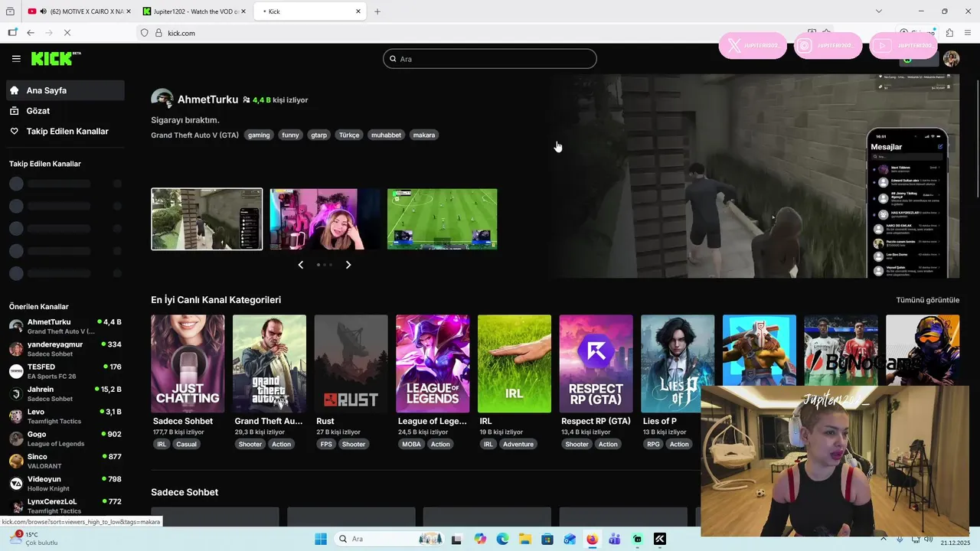Open the Respect RP (GTA) category card
Viewport: 980px width, 551px height.
click(x=596, y=364)
